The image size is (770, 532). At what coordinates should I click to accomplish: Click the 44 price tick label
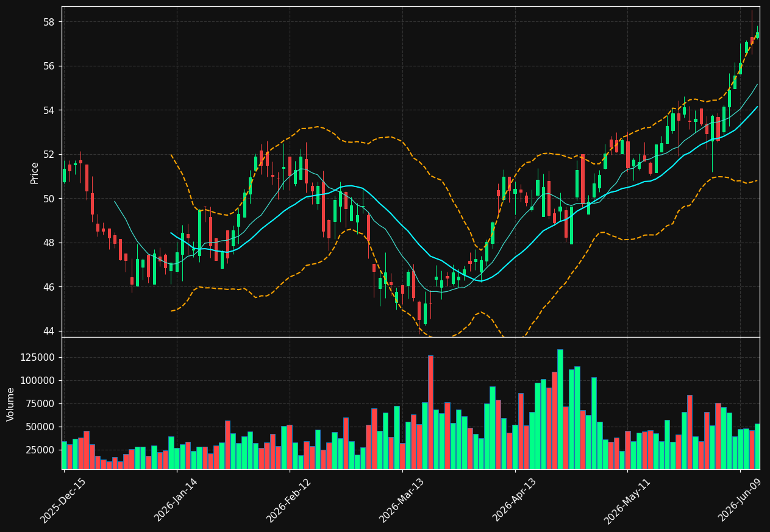48,332
